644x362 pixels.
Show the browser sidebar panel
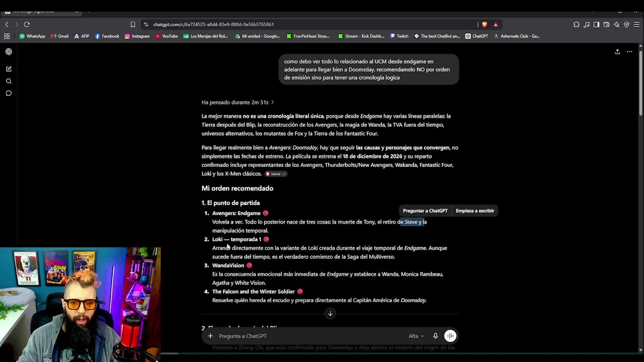[596, 24]
